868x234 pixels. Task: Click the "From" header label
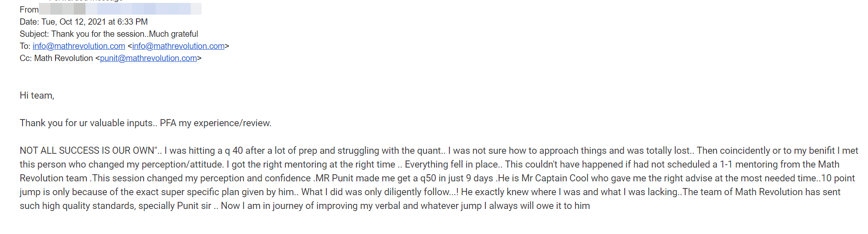[x=29, y=10]
